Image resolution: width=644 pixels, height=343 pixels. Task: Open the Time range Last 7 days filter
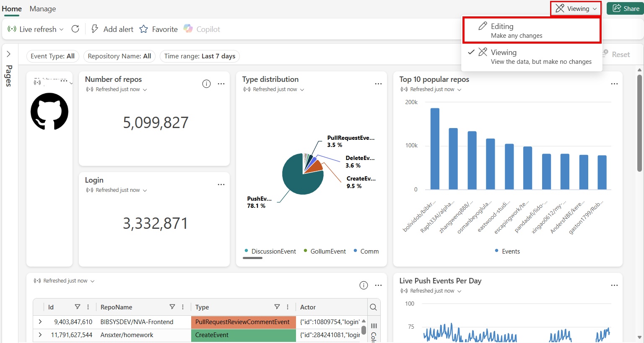[200, 56]
